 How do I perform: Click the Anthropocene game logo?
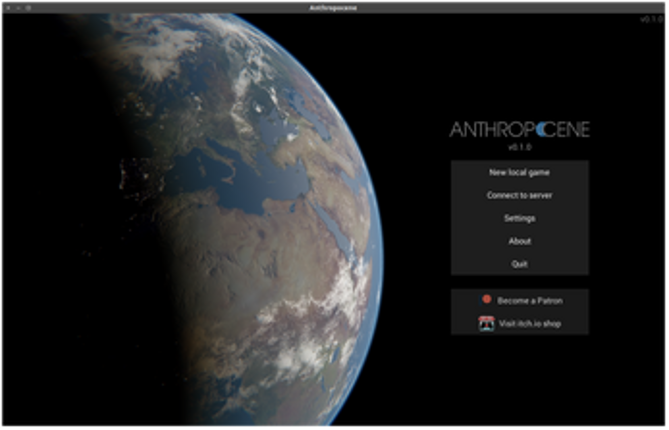[x=520, y=130]
